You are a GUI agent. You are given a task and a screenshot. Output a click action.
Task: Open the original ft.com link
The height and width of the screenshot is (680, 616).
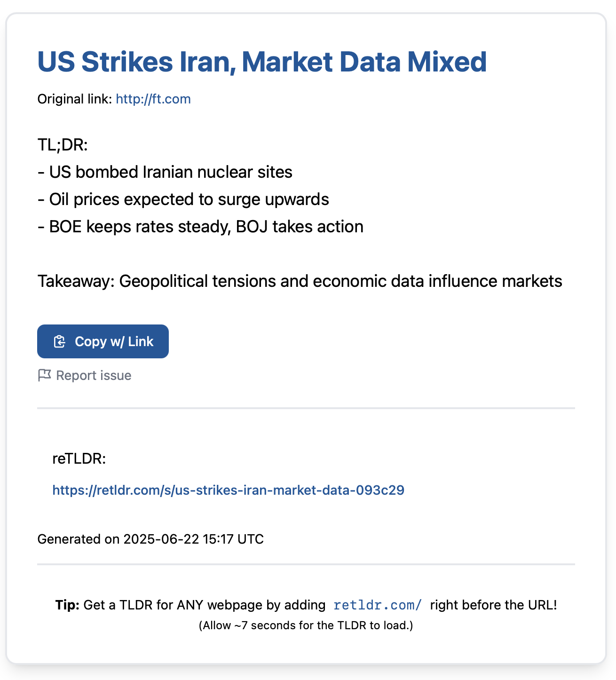[153, 99]
